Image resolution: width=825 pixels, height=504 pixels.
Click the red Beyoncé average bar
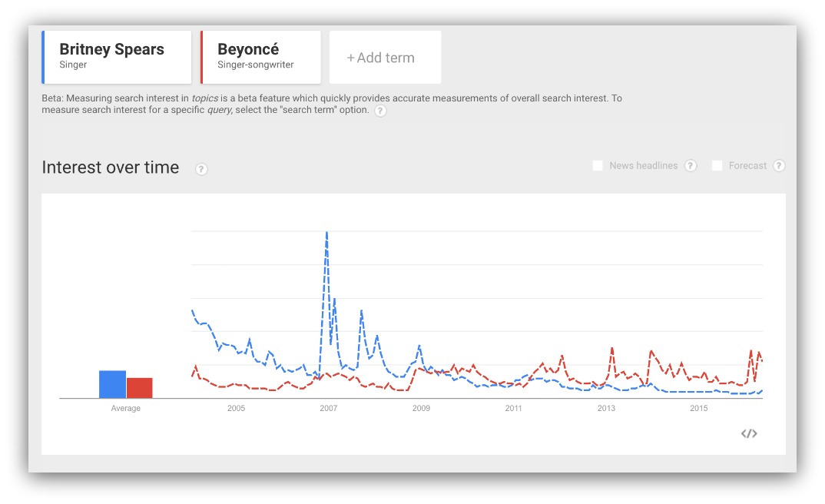140,388
